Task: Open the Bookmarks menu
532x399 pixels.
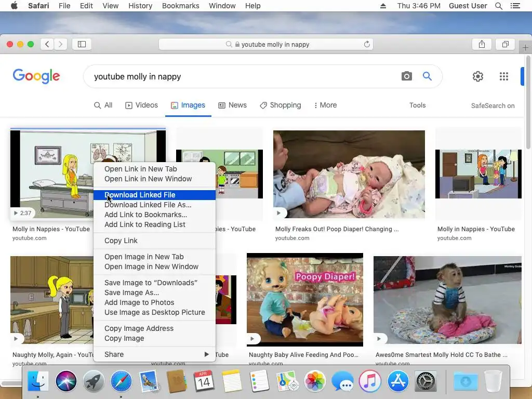Action: [180, 6]
